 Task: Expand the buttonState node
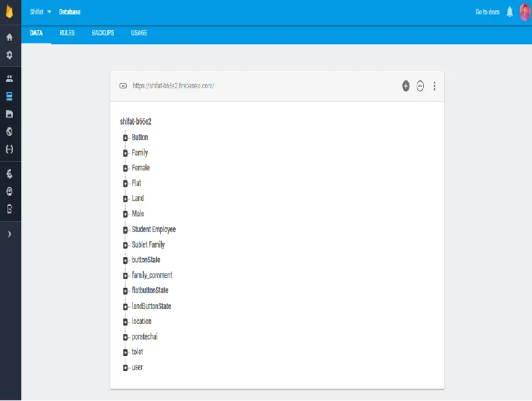(x=125, y=260)
